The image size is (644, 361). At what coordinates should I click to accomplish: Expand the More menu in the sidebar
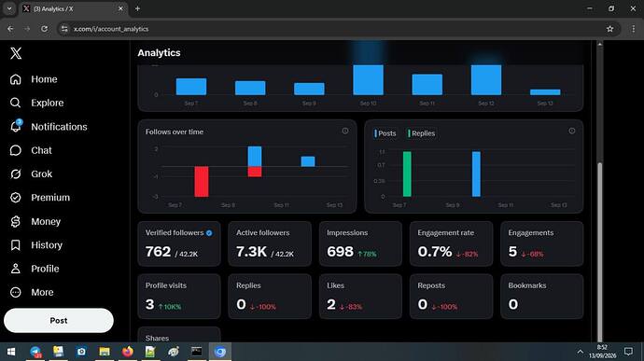coord(32,292)
